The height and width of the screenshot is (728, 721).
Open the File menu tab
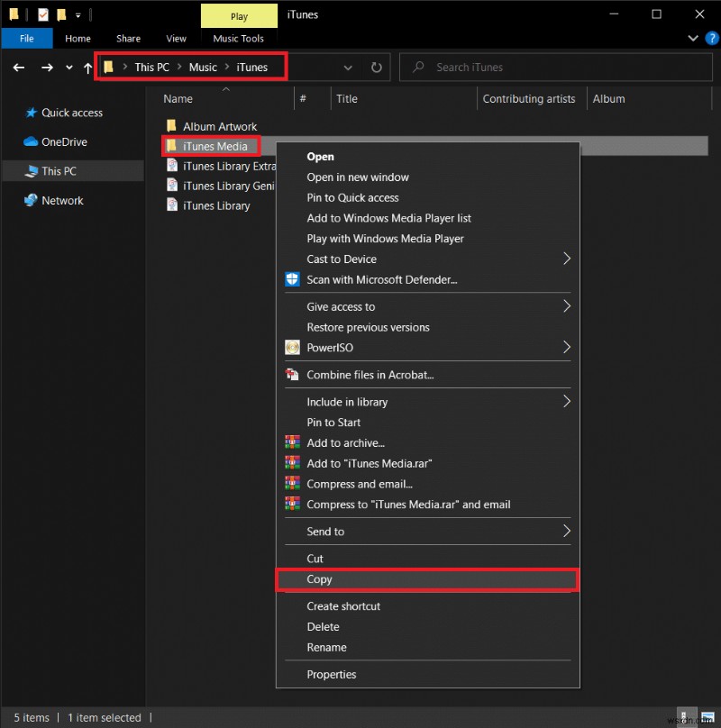(x=27, y=39)
